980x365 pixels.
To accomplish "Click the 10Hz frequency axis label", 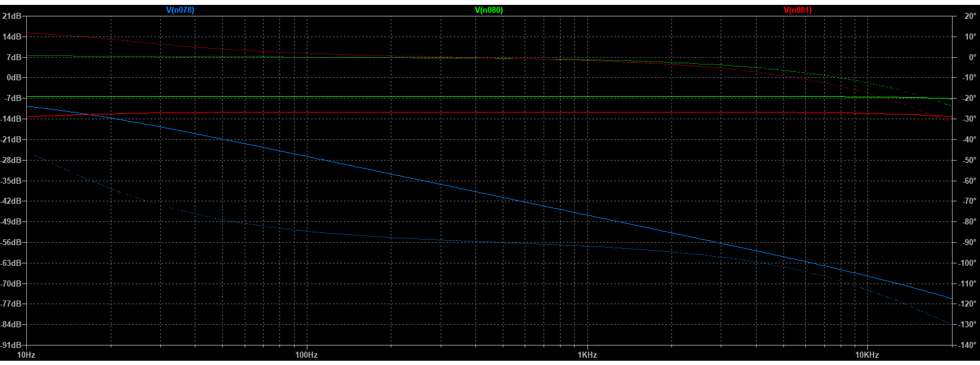I will pyautogui.click(x=26, y=355).
